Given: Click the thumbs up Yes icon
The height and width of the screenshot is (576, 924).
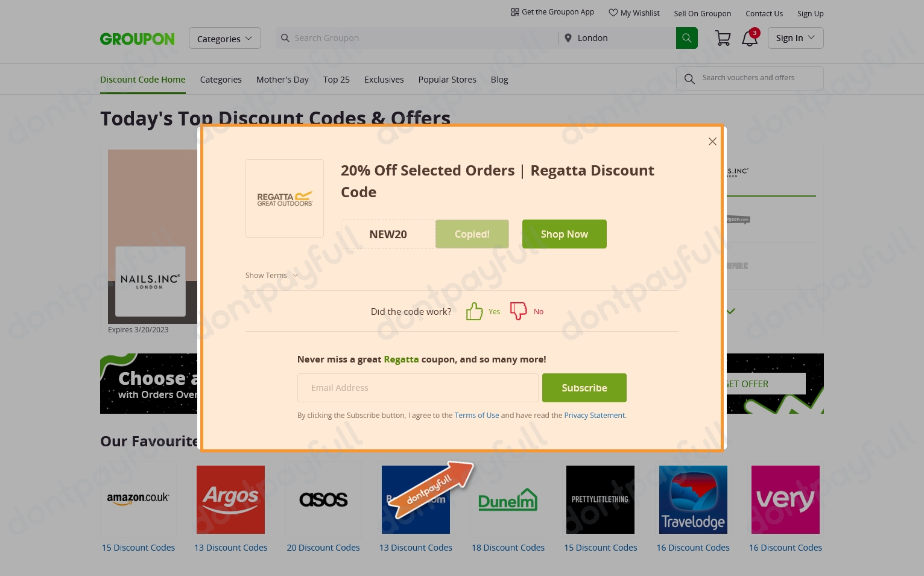Looking at the screenshot, I should tap(475, 311).
